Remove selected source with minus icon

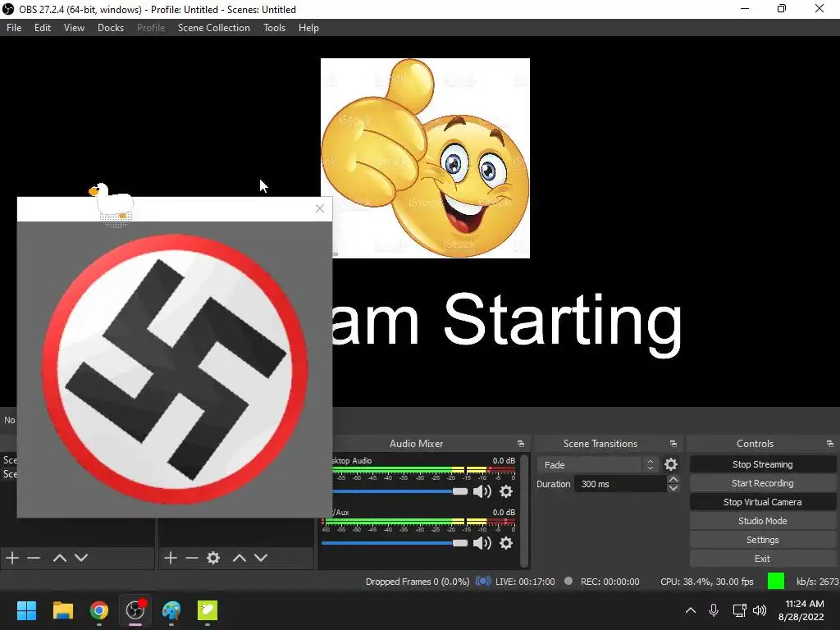click(192, 558)
